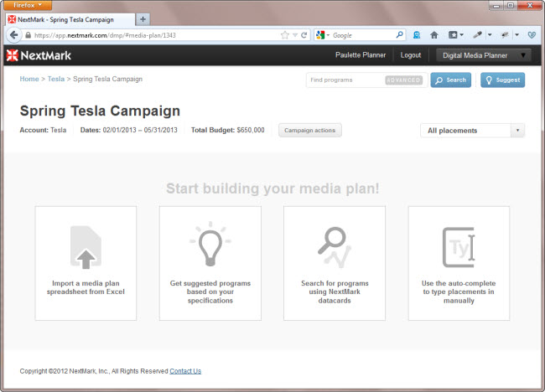Click the lightbulb suggested programs icon
The width and height of the screenshot is (545, 392).
(x=210, y=244)
